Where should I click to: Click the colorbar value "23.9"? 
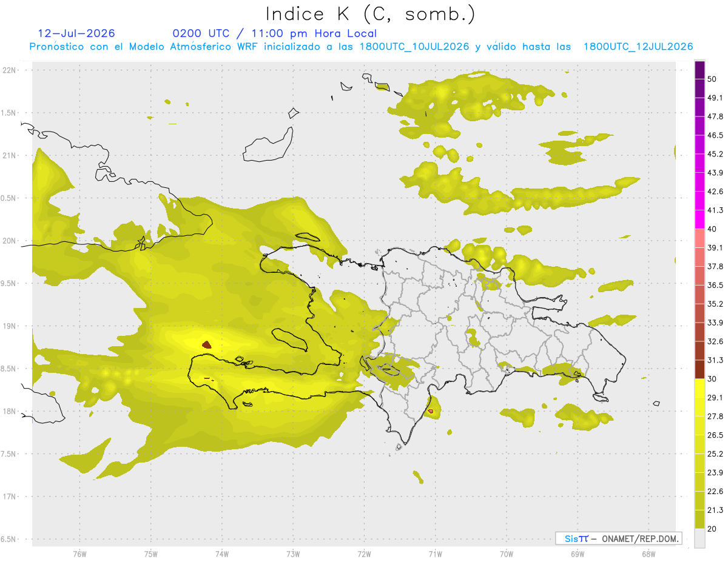pyautogui.click(x=715, y=473)
